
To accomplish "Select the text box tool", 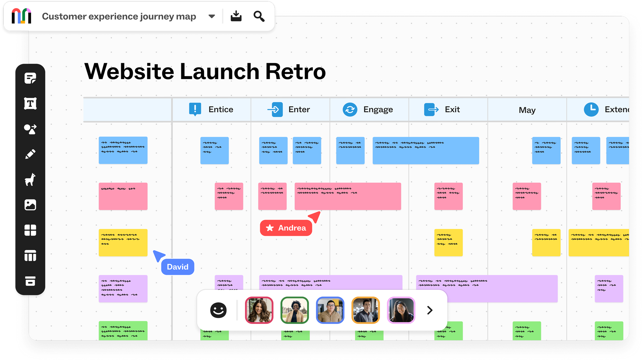I will tap(30, 104).
